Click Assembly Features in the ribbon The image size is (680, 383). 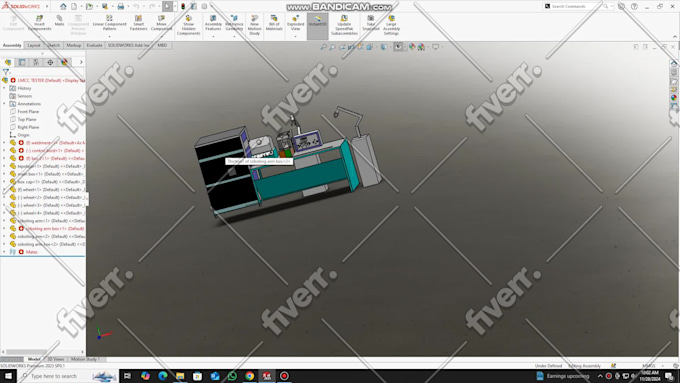pos(213,23)
